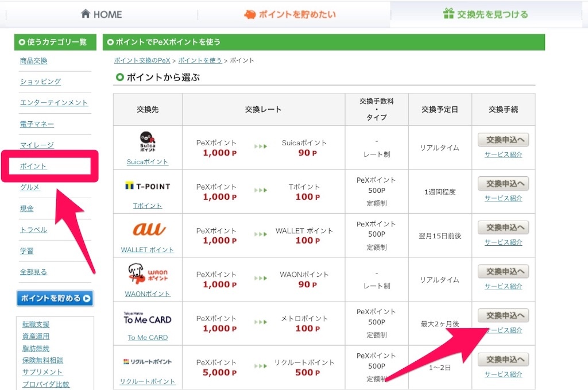Click 交換申込へ button for Tポイント
Screen dimensions: 588x390
(503, 184)
